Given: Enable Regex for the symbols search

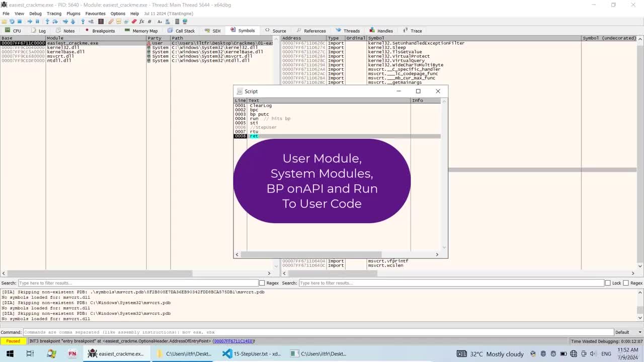Looking at the screenshot, I should click(x=626, y=283).
